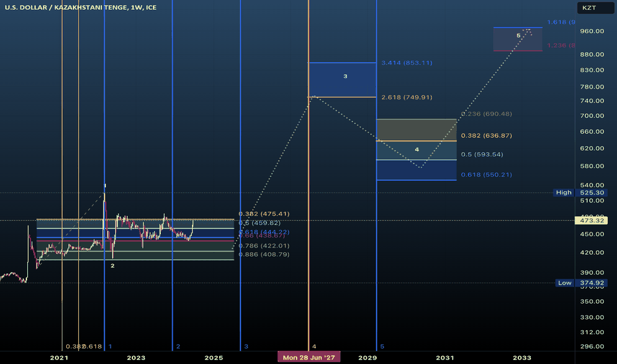Select the 3.414 (853.11) Fibonacci label
617x364 pixels.
coord(406,63)
